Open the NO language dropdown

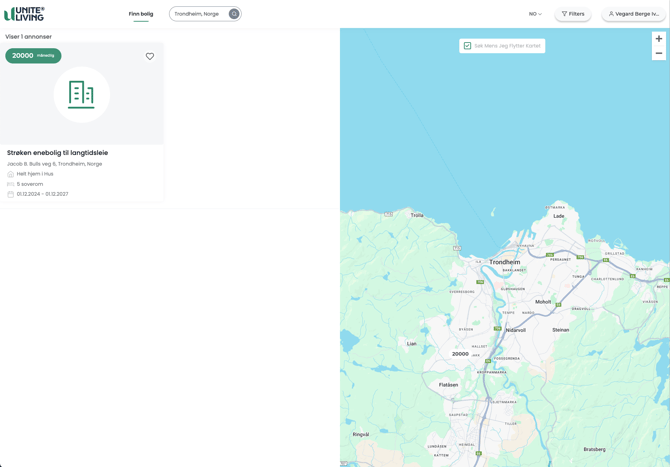[535, 14]
